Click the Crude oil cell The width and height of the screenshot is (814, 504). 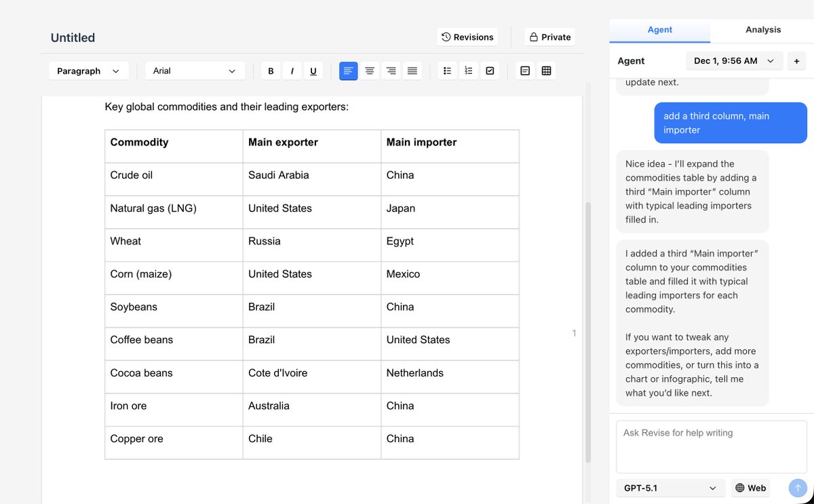pos(174,179)
